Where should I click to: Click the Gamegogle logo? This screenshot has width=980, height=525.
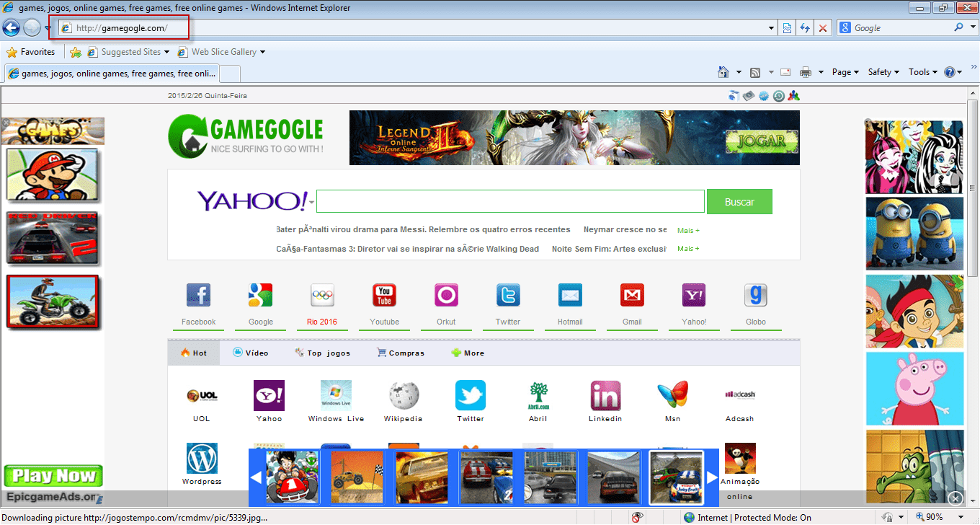(x=245, y=135)
